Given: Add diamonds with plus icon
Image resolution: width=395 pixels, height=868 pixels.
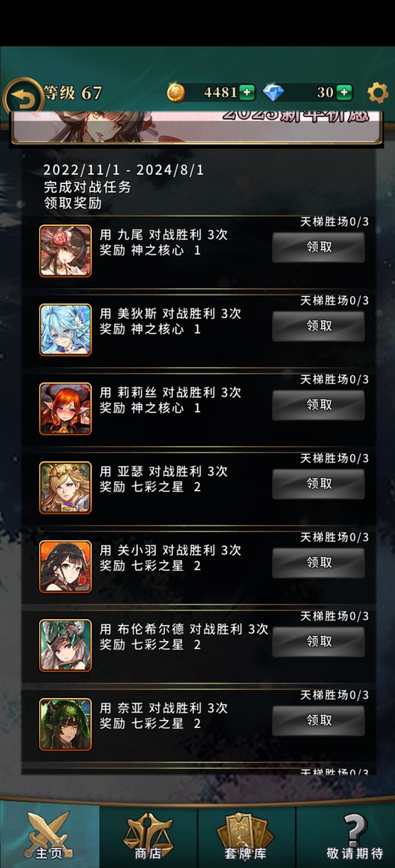Looking at the screenshot, I should point(344,93).
